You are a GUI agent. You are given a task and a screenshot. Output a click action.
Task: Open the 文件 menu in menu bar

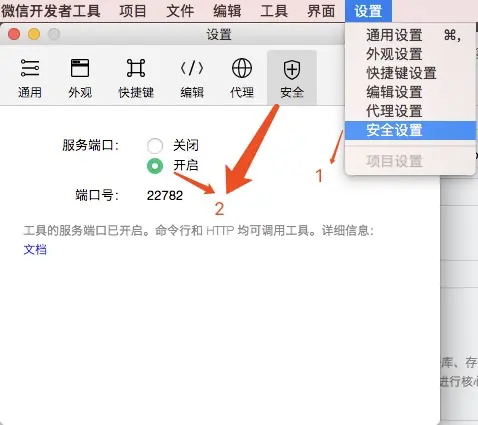[x=180, y=11]
